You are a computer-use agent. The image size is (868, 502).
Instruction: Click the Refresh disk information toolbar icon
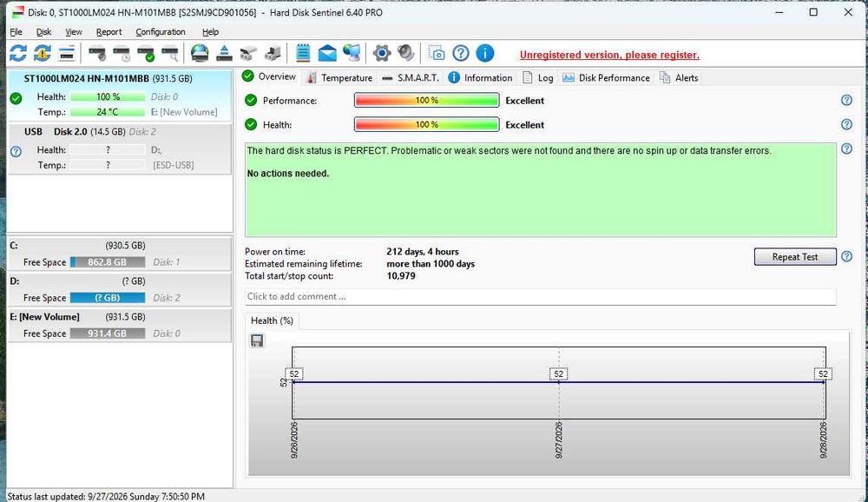point(18,53)
